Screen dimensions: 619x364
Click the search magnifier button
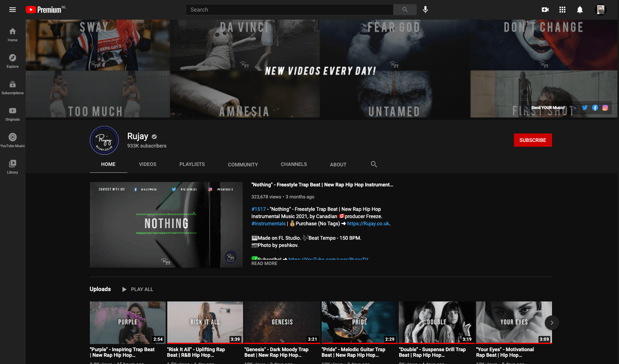(x=405, y=10)
